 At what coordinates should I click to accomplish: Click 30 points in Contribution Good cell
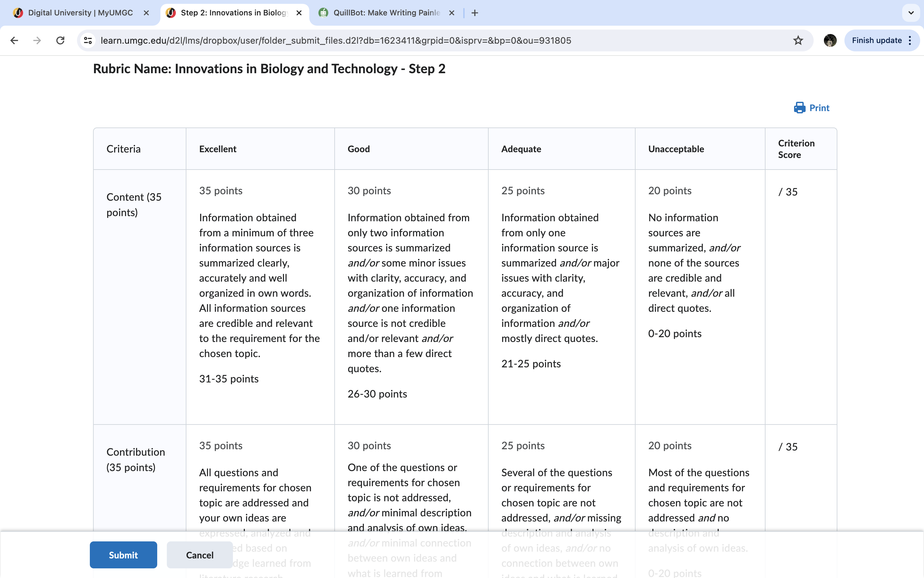pos(369,446)
